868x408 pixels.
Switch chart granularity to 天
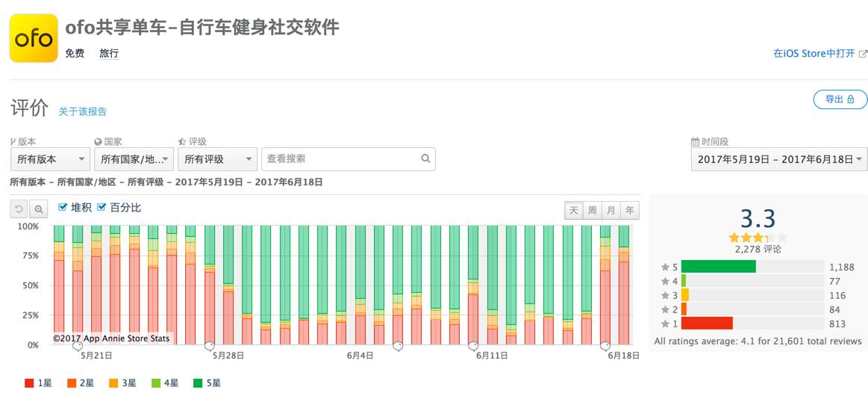(x=573, y=211)
